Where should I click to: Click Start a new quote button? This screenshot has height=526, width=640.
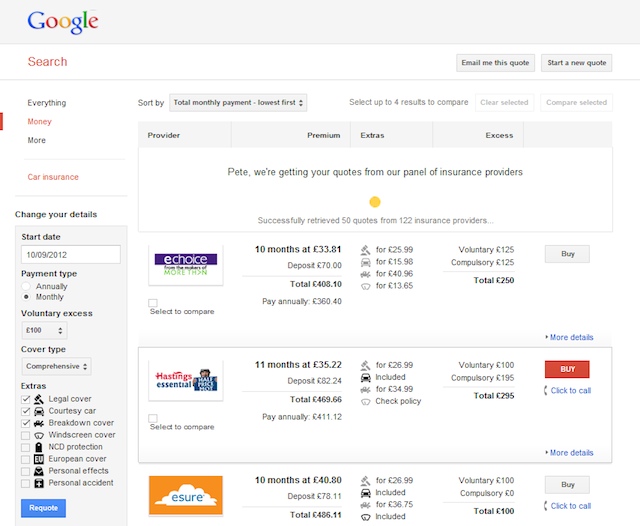point(576,63)
